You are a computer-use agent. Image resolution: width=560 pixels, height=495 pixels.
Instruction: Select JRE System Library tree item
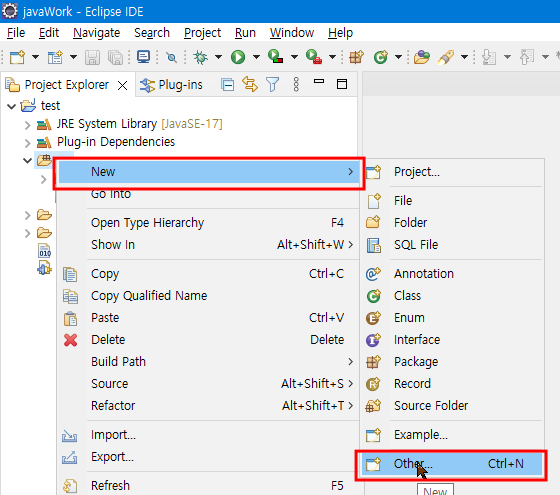tap(139, 124)
